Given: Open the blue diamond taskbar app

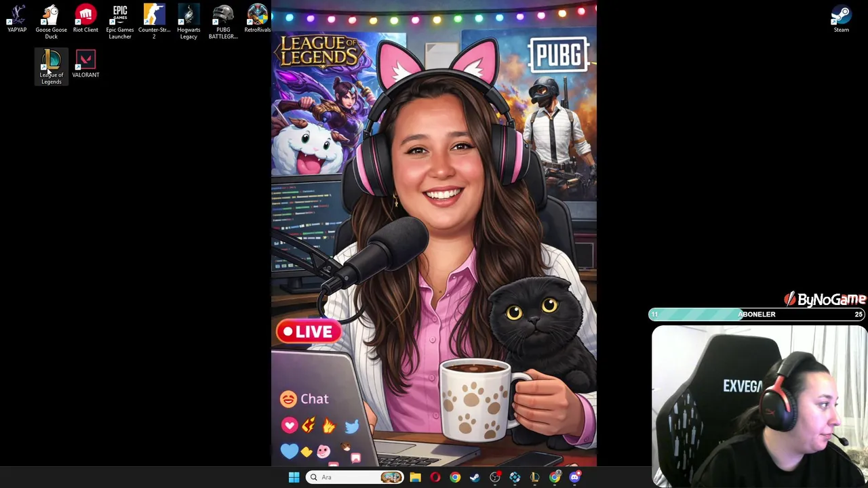Looking at the screenshot, I should coord(515,477).
